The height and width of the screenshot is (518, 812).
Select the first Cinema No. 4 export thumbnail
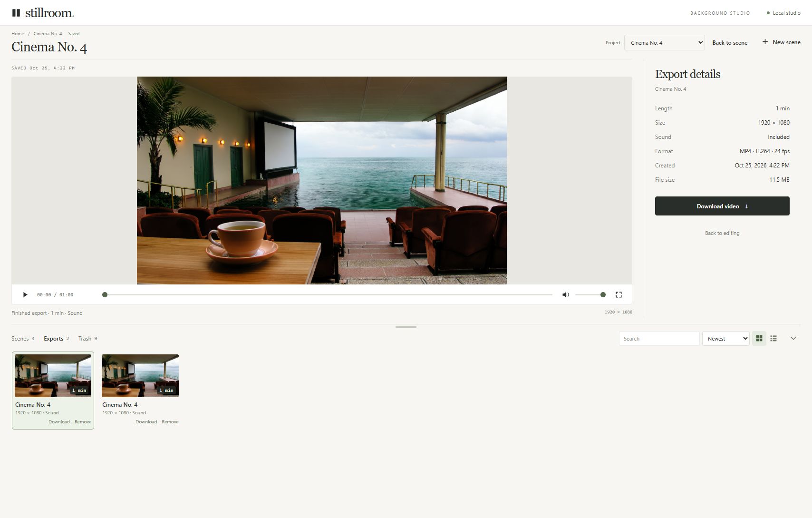[x=53, y=376]
